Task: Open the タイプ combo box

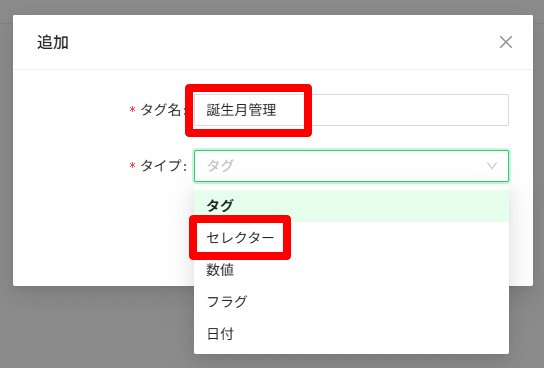Action: 351,166
